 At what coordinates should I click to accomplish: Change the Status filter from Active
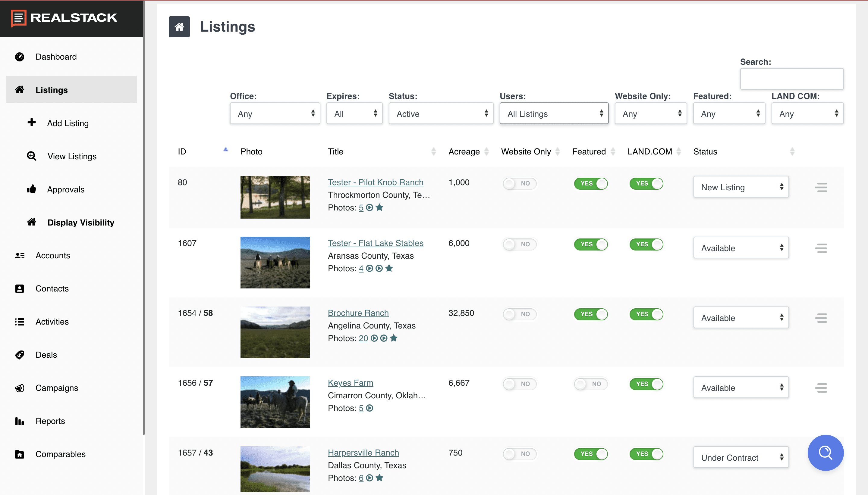pos(441,114)
